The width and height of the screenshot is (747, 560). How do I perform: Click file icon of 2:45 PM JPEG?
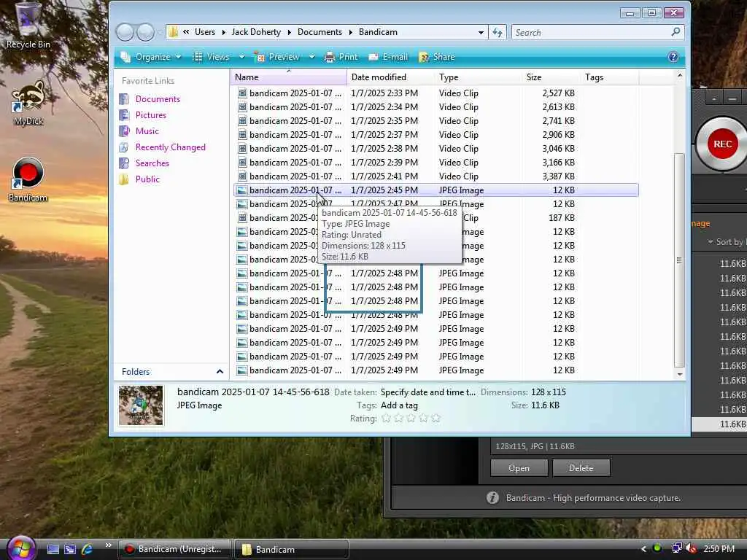242,190
